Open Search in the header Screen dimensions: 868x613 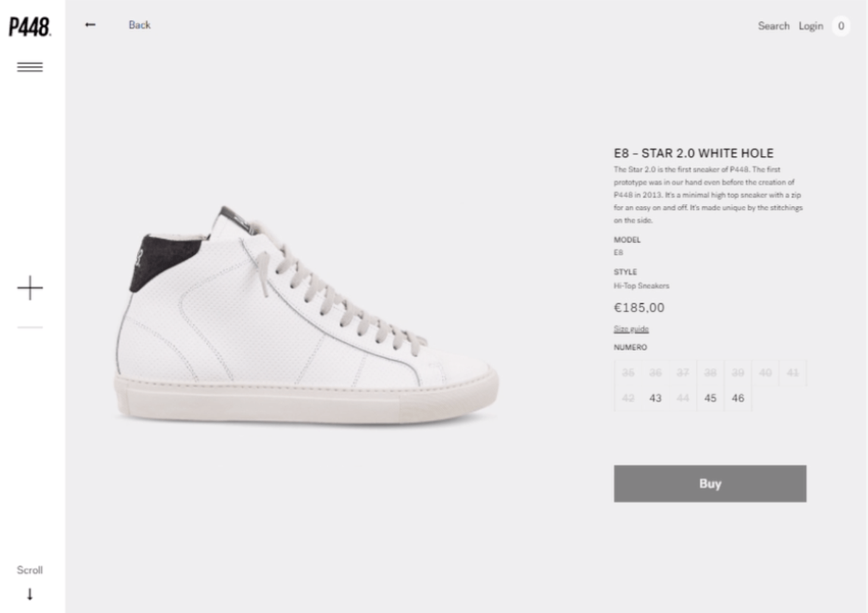pos(773,26)
